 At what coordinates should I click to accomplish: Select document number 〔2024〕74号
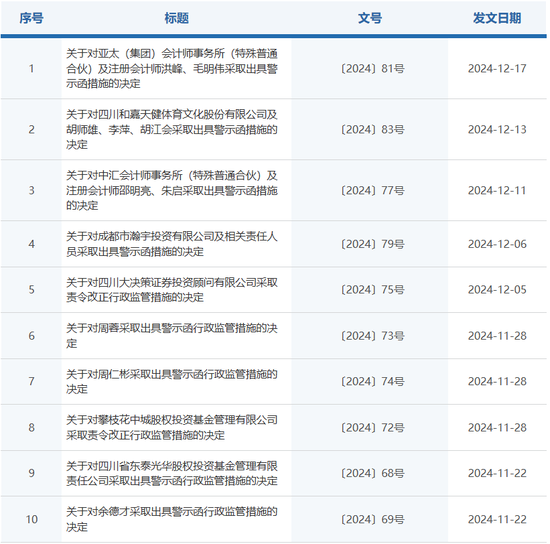(x=373, y=382)
